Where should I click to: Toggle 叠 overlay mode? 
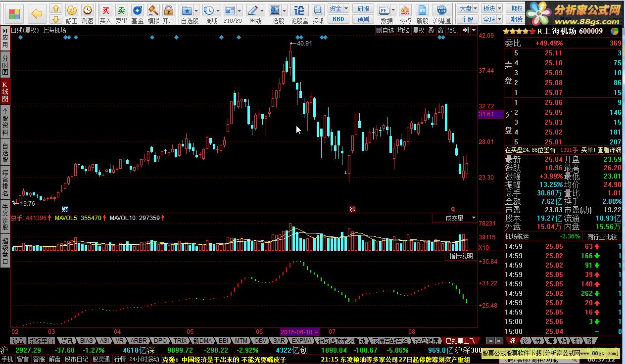pyautogui.click(x=431, y=30)
